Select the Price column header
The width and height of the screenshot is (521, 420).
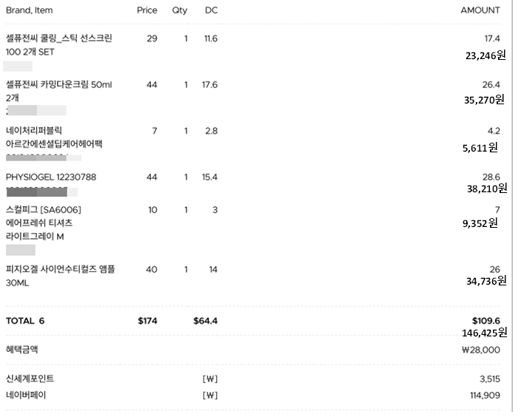147,10
